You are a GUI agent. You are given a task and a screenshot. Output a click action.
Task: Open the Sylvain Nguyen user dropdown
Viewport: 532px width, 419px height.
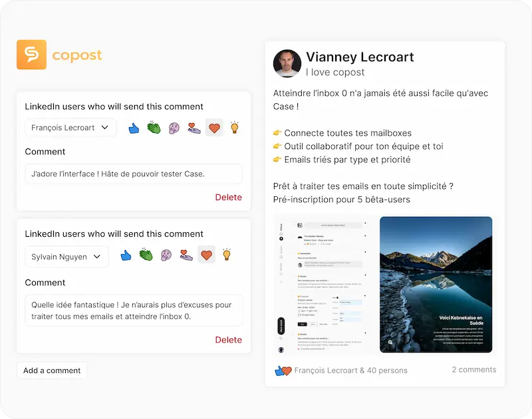coord(66,256)
